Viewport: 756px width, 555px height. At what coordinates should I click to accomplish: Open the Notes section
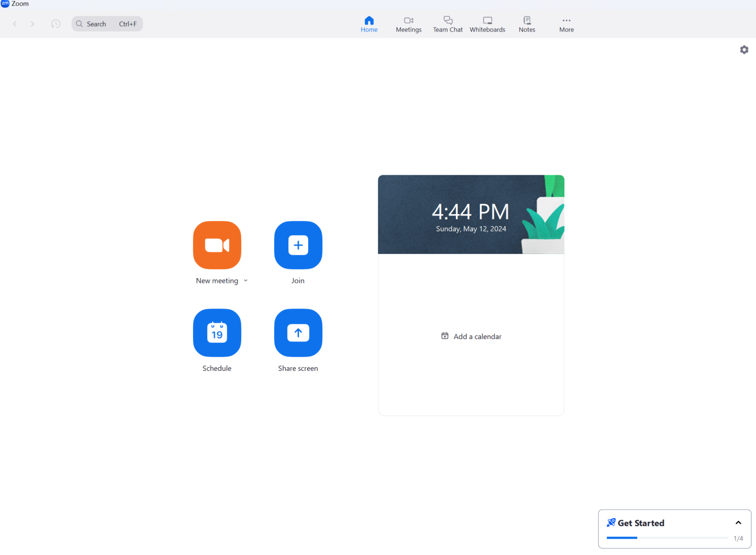click(x=527, y=24)
